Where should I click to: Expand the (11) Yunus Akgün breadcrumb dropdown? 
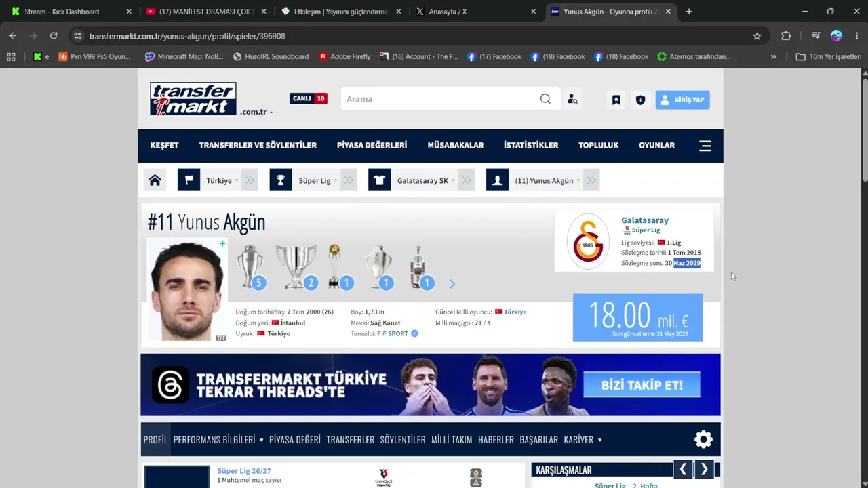(x=578, y=181)
